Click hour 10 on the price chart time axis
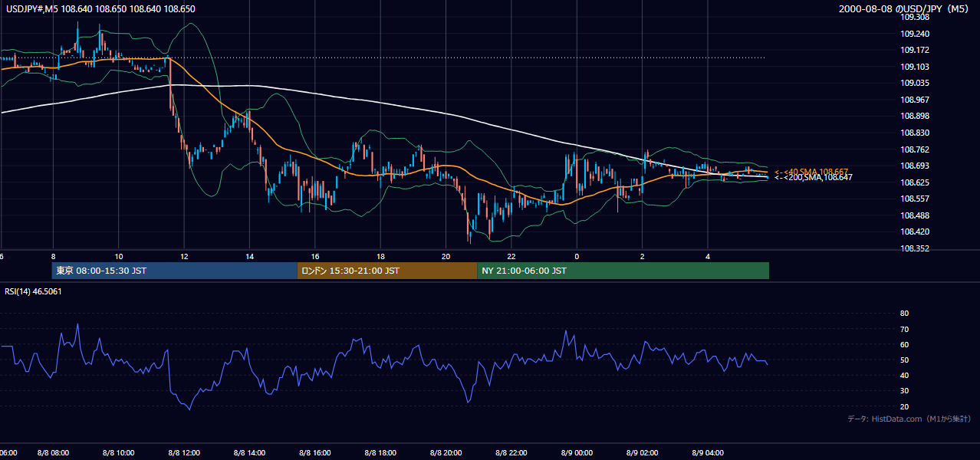This screenshot has width=980, height=460. [x=118, y=256]
